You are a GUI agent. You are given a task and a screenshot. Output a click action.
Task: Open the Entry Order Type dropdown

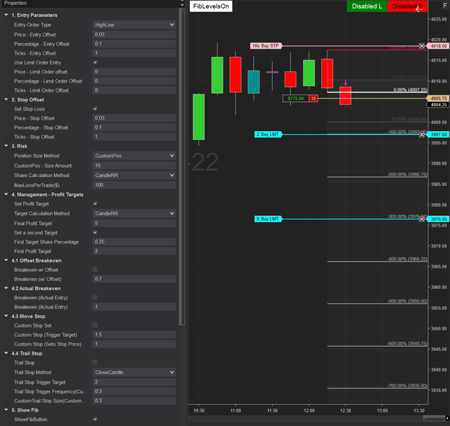coord(134,25)
